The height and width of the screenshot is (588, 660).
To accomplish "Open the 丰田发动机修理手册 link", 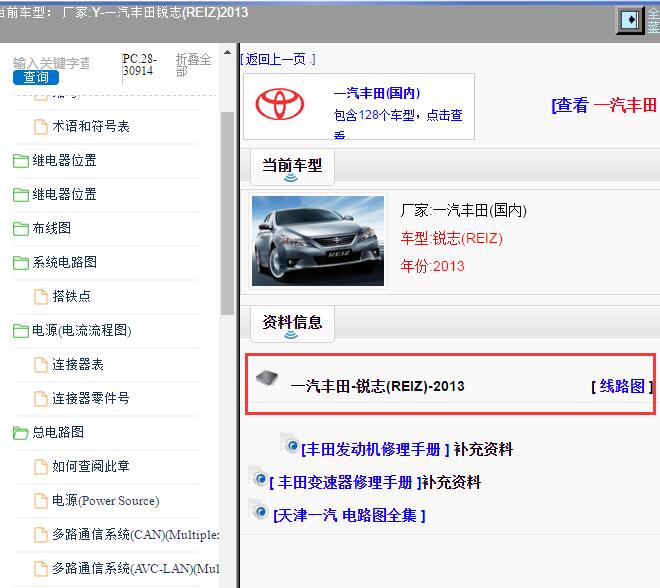I will (x=375, y=449).
